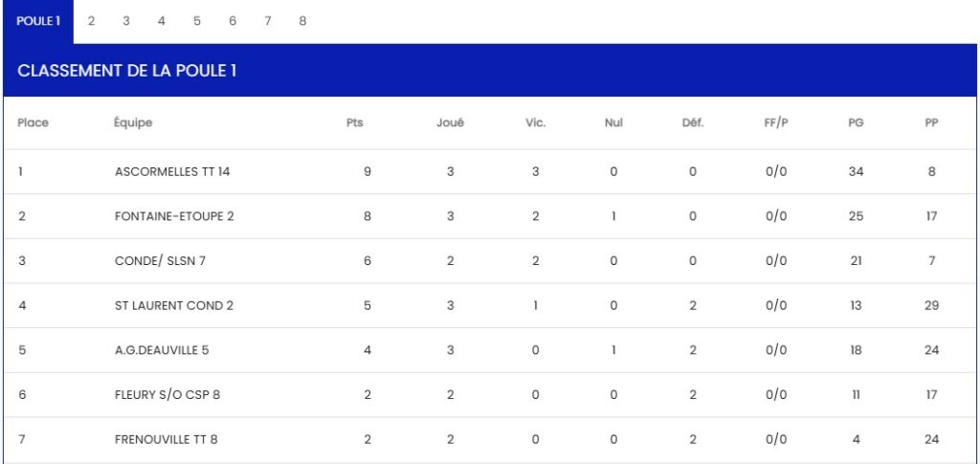Screen dimensions: 980x464
Task: Click the Classement de la Poule 1 heading
Action: (127, 71)
